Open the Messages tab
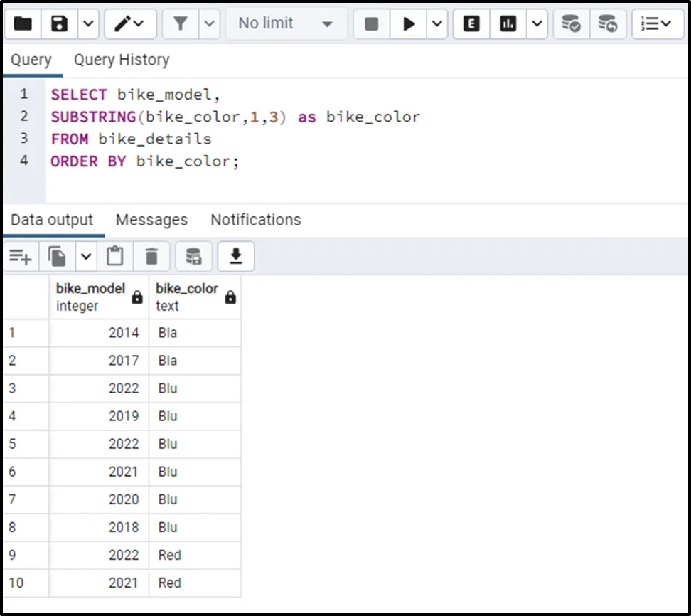The height and width of the screenshot is (616, 691). pos(151,220)
